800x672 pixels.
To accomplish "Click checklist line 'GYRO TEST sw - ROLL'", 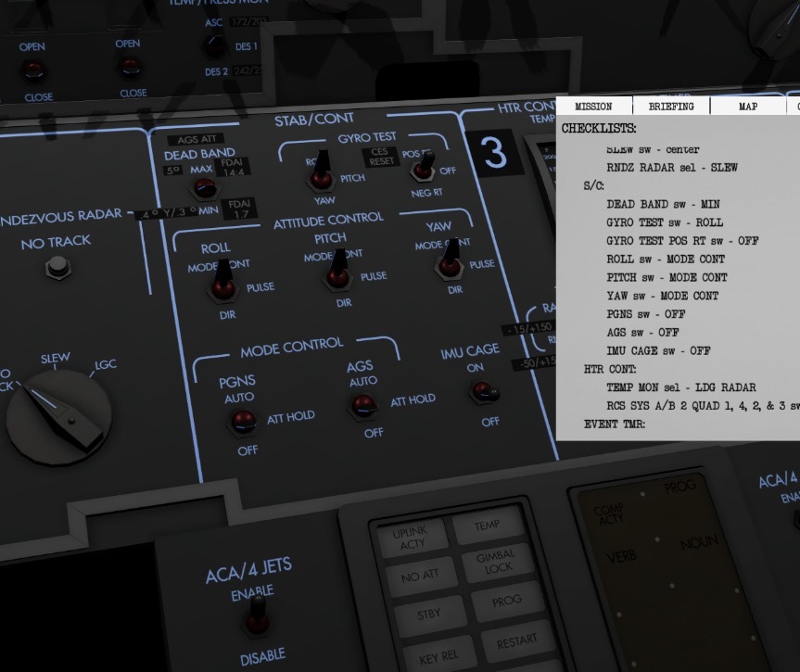I will [x=665, y=222].
